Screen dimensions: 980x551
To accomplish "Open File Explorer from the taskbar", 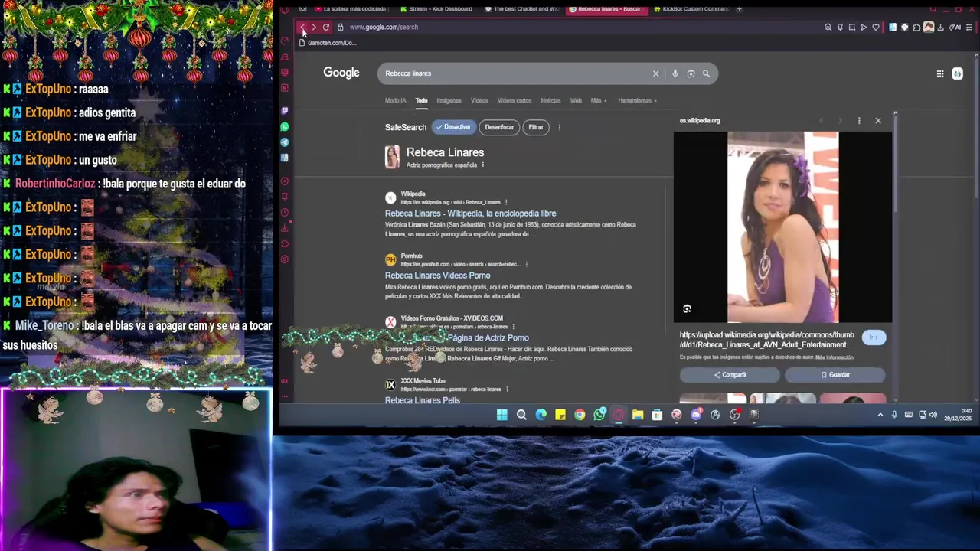I will point(637,415).
